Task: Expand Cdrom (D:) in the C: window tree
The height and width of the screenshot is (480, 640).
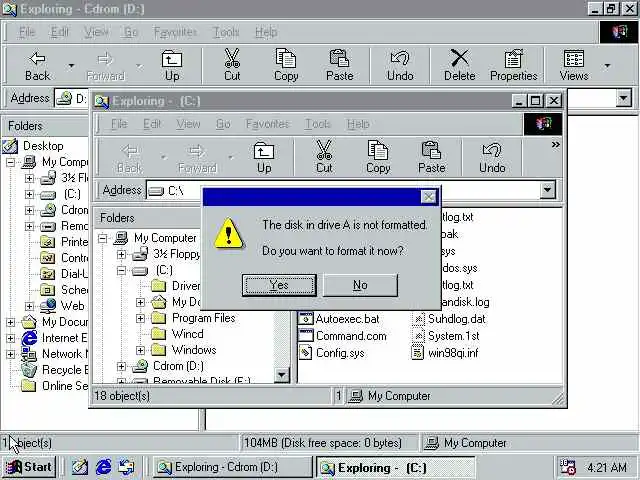Action: click(121, 366)
